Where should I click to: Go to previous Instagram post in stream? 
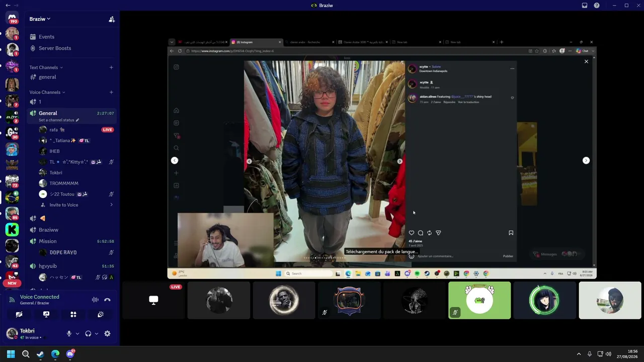tap(175, 160)
